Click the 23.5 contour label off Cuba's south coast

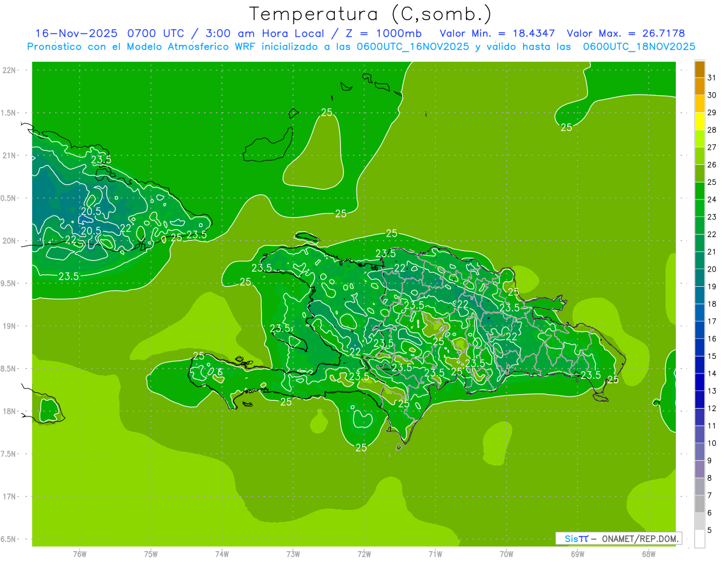(69, 276)
